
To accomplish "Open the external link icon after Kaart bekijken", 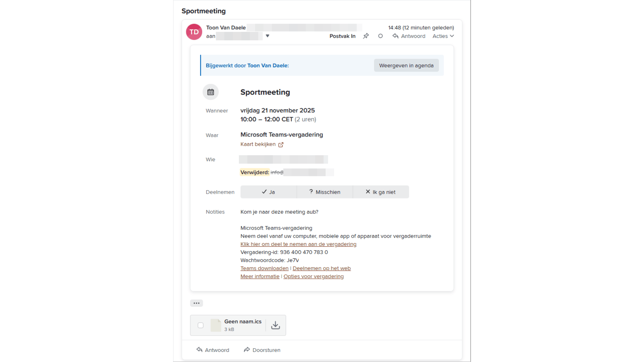I will pos(281,145).
